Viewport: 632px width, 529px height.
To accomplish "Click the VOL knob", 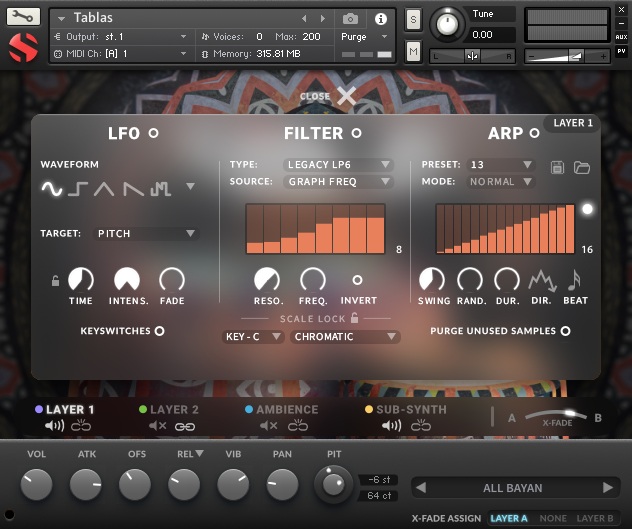I will tap(36, 484).
